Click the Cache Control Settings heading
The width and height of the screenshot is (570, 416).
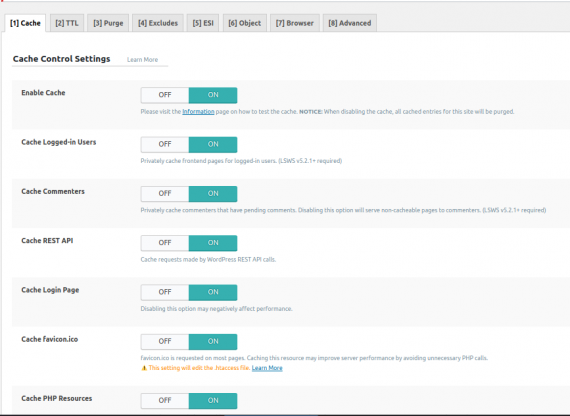61,59
